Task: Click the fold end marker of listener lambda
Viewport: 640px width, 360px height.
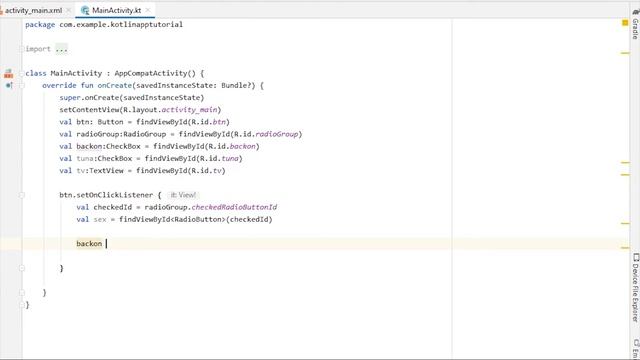Action: click(x=22, y=269)
